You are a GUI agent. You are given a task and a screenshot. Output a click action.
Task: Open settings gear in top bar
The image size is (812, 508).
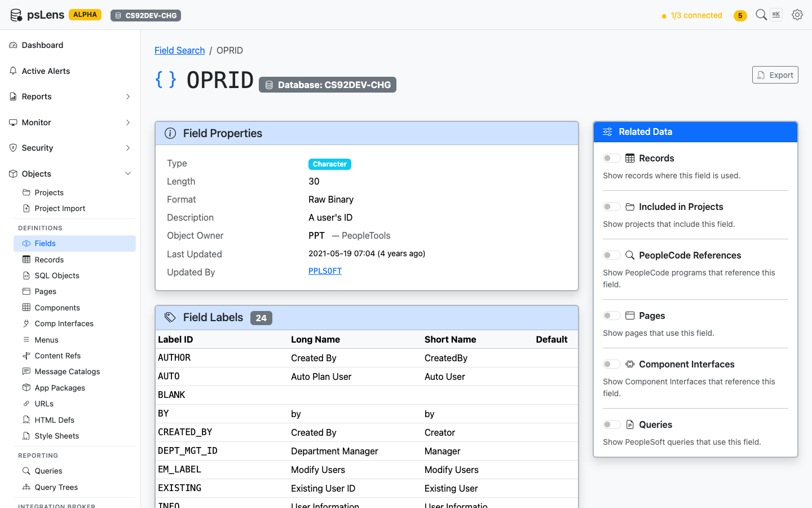click(x=797, y=15)
